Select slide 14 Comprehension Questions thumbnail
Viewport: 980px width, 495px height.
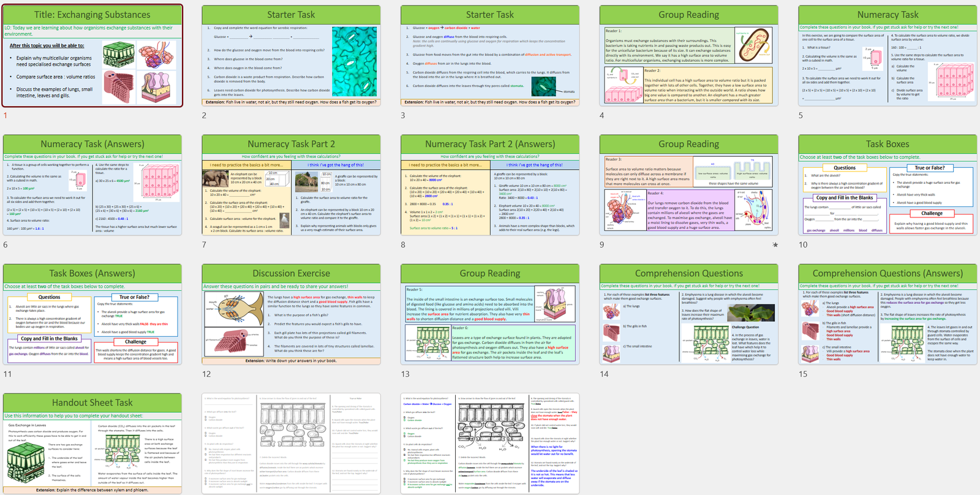688,314
